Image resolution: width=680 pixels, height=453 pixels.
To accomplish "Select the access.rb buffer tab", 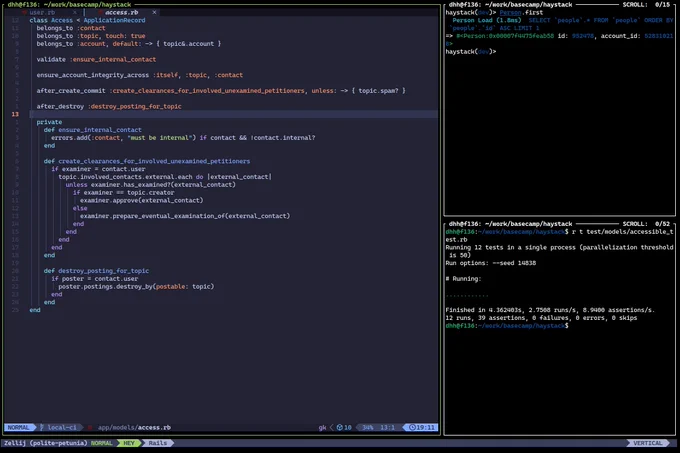I will coord(121,13).
